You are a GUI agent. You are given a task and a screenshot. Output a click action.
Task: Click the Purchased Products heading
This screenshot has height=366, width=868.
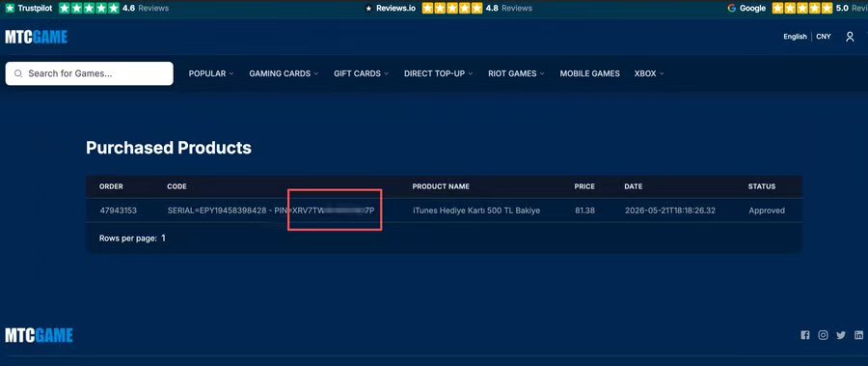[x=168, y=148]
